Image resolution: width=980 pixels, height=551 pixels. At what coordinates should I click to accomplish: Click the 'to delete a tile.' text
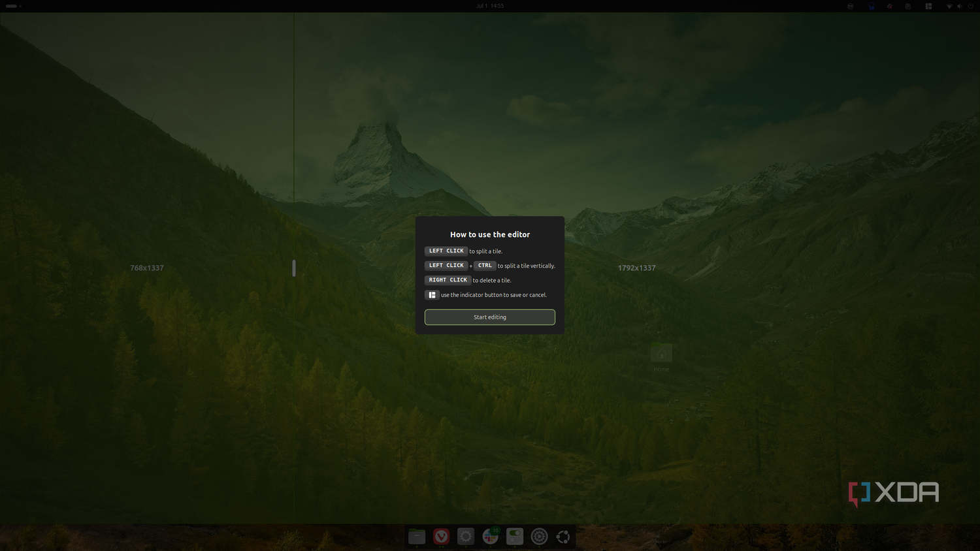pos(492,281)
